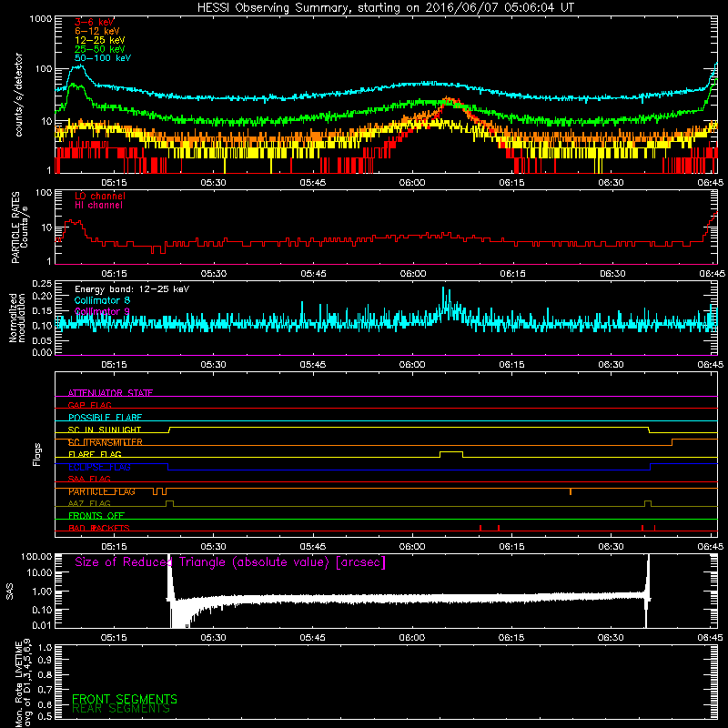Click the 100.00 value on SAS axis
Viewport: 728px width, 728px height.
pos(36,556)
